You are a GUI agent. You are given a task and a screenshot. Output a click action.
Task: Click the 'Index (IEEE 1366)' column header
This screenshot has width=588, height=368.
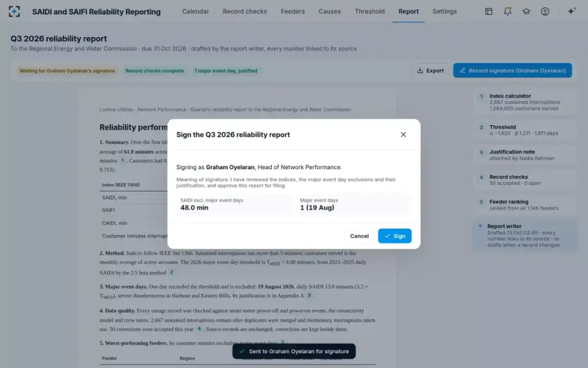click(121, 185)
